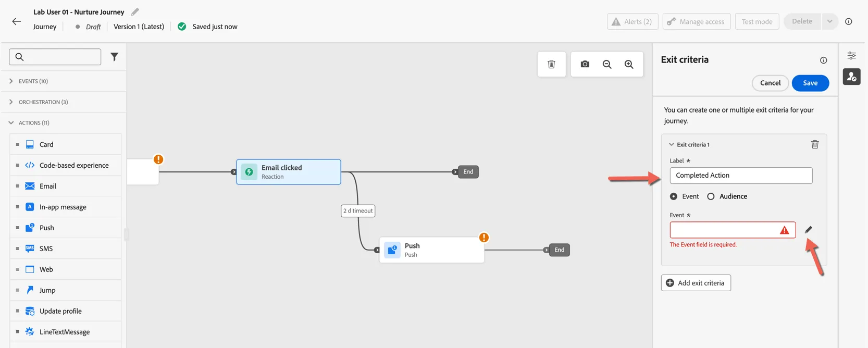Select the Email action icon
The image size is (868, 348).
(30, 186)
